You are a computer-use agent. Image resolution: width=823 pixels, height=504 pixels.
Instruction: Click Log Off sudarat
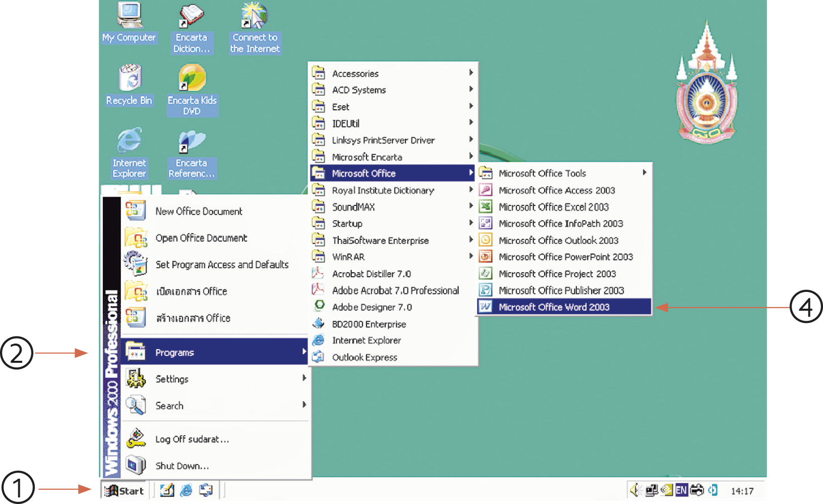(215, 439)
